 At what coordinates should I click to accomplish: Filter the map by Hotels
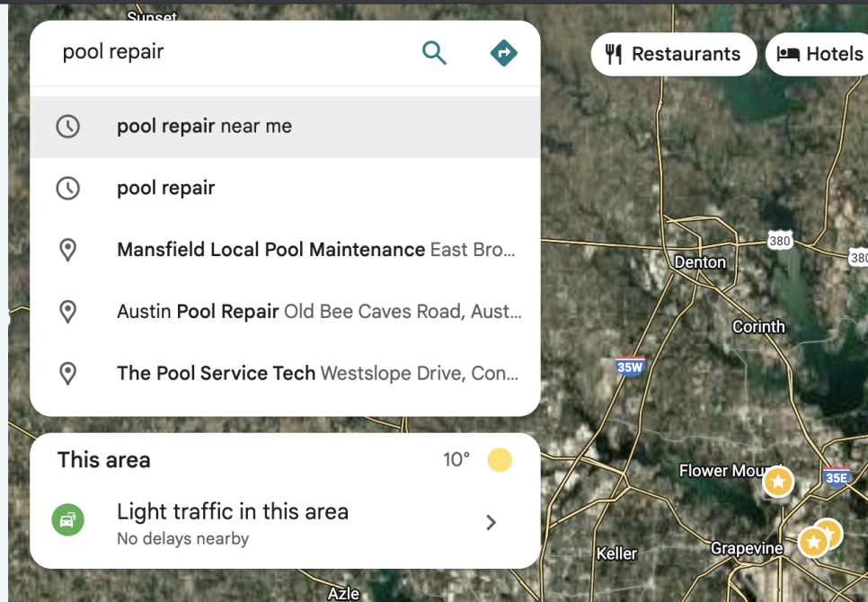tap(819, 54)
